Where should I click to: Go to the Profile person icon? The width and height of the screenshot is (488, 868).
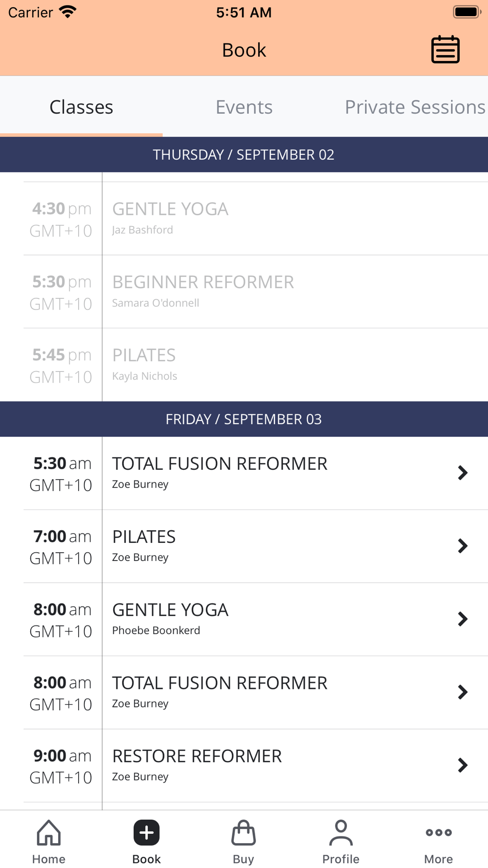click(341, 832)
